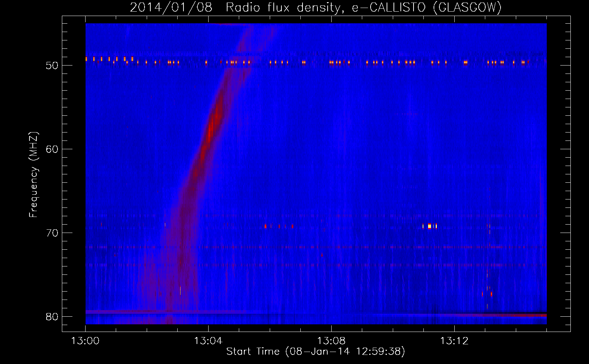Click the Frequency (MHZ) axis label
This screenshot has width=589, height=364.
(33, 175)
